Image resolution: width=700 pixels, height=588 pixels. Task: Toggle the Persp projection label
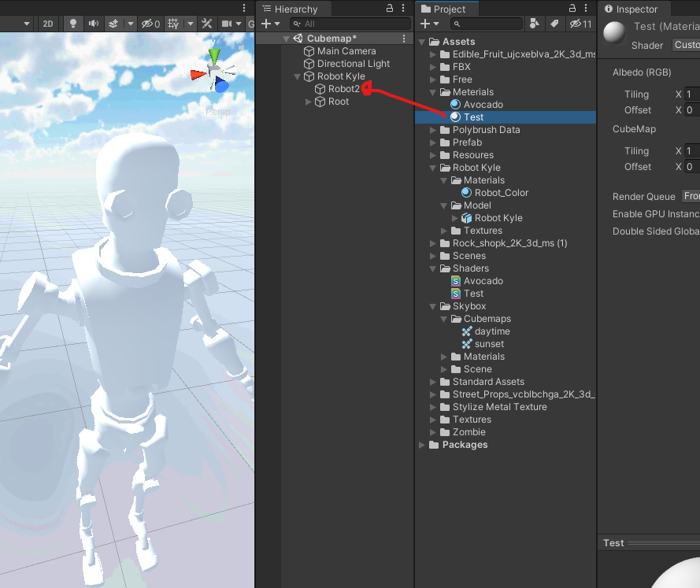point(218,112)
